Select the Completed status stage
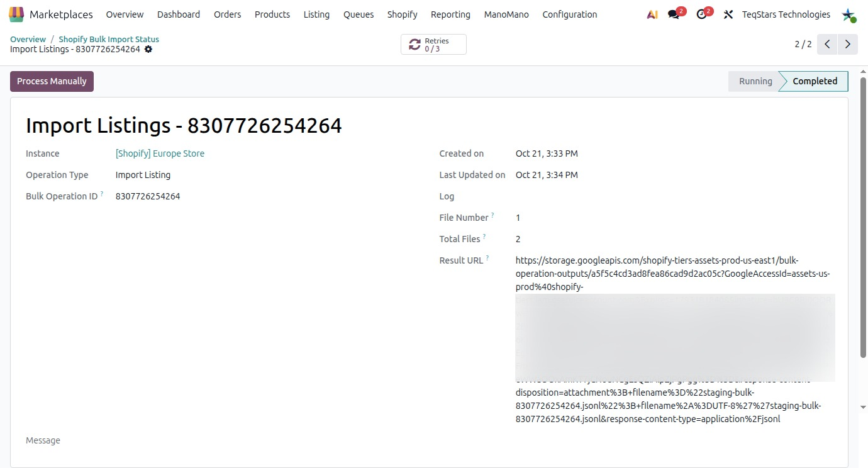Viewport: 868px width, 468px height. [x=815, y=81]
